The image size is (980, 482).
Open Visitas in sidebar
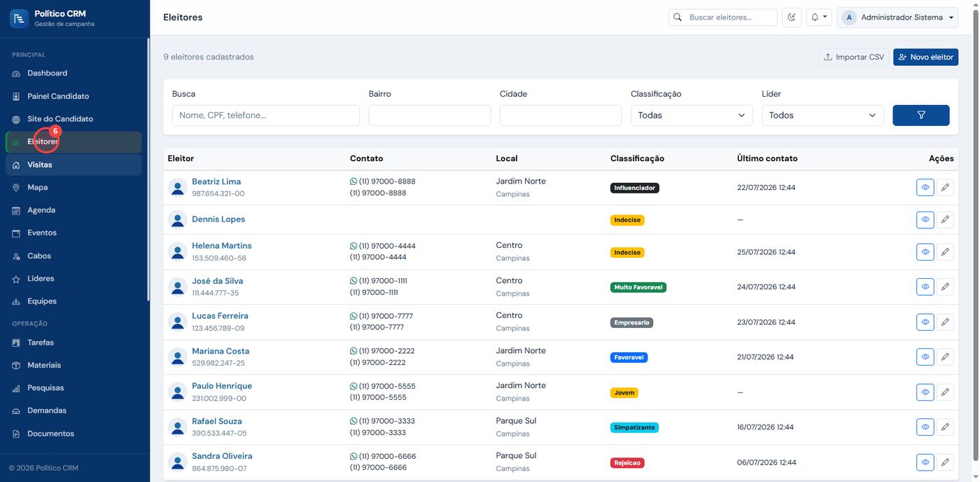(73, 165)
